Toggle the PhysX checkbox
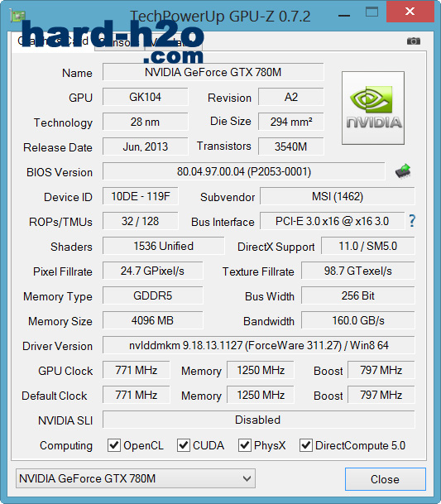Image resolution: width=441 pixels, height=504 pixels. tap(245, 445)
